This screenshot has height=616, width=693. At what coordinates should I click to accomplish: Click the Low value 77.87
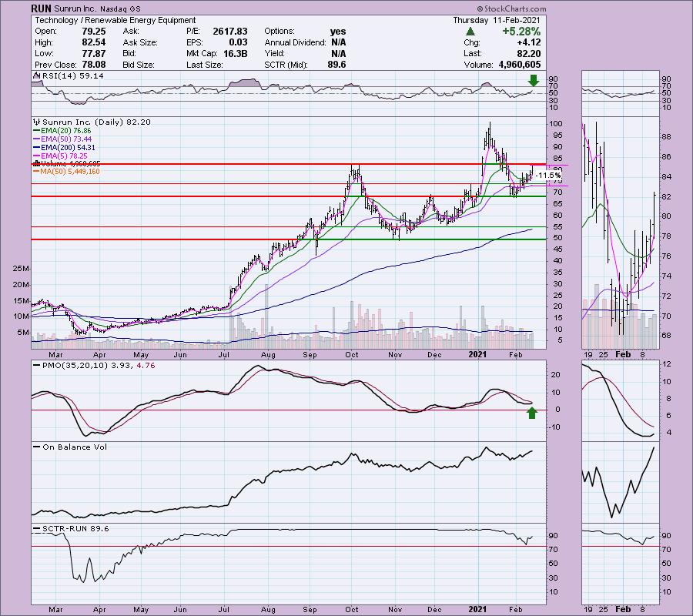click(94, 53)
